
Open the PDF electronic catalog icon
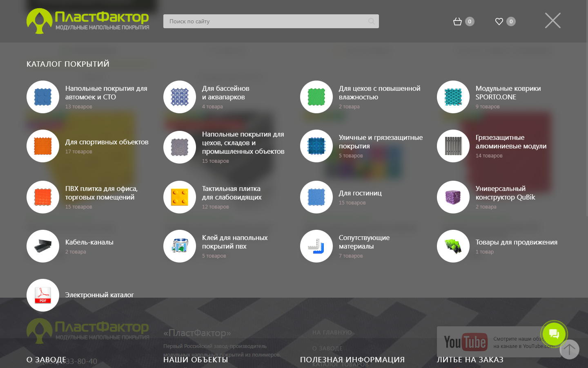pos(43,295)
